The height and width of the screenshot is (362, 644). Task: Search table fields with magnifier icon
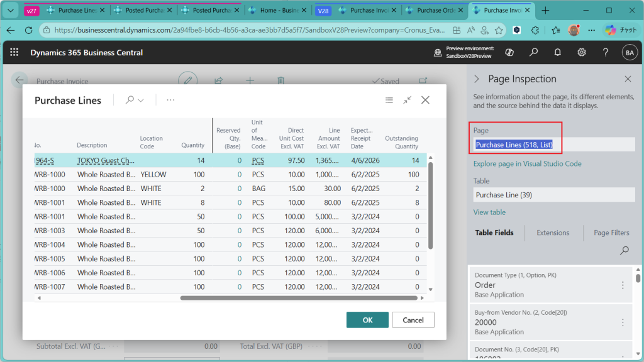(625, 251)
